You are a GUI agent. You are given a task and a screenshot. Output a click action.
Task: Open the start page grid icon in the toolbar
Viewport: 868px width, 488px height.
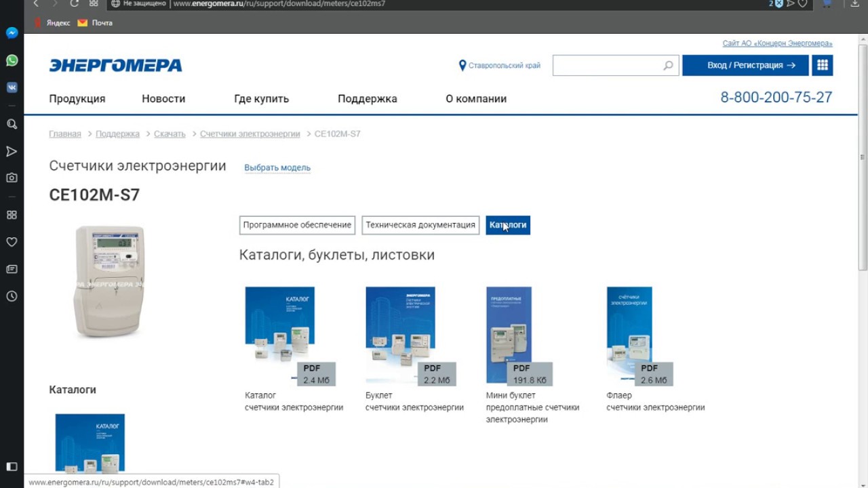point(94,3)
